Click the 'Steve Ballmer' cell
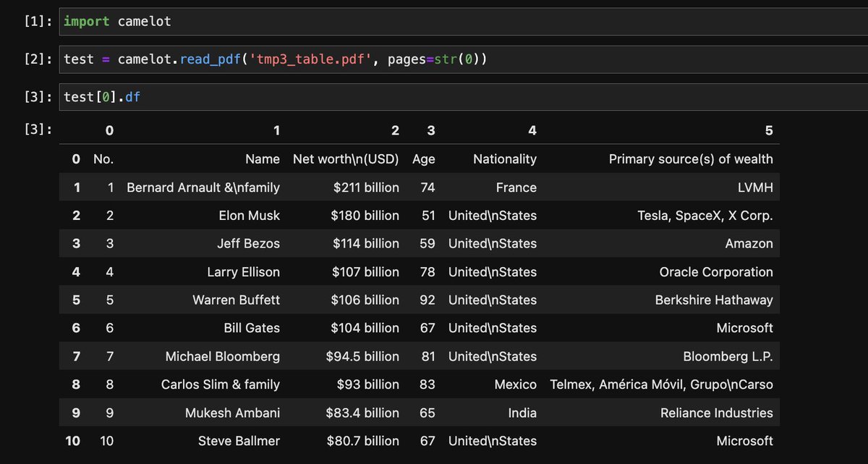The width and height of the screenshot is (868, 464). pyautogui.click(x=239, y=441)
